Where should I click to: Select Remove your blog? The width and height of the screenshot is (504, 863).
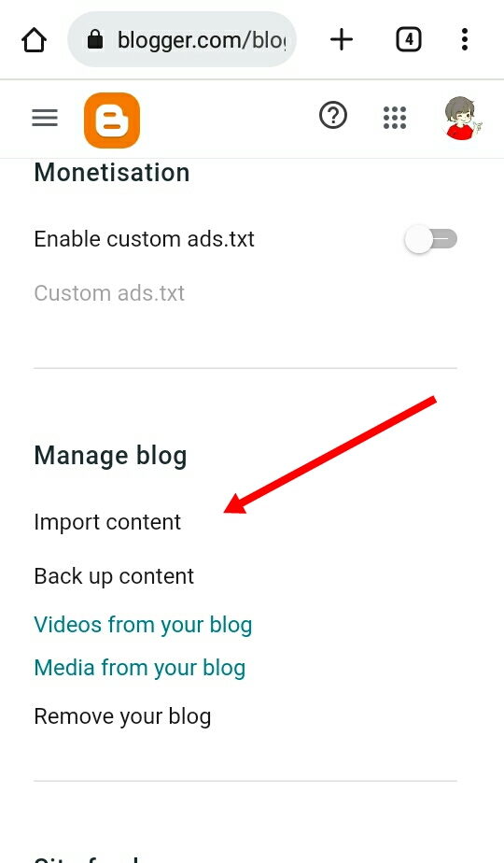pyautogui.click(x=122, y=716)
